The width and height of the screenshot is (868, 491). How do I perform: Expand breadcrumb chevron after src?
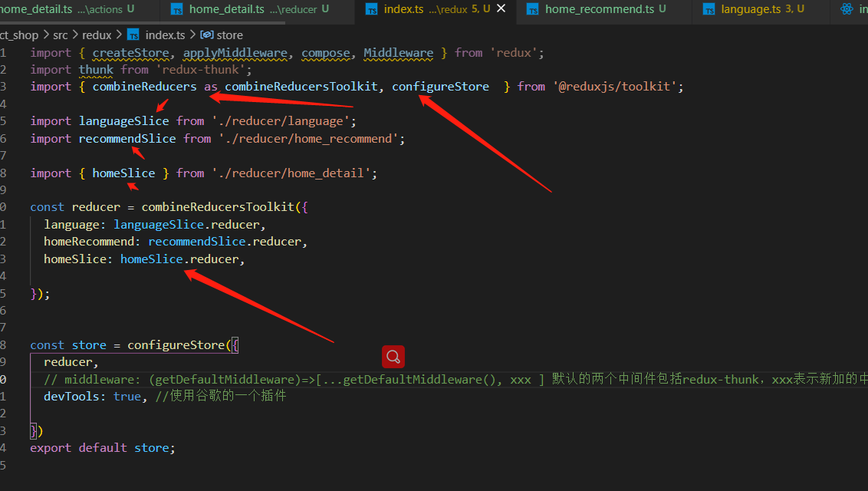[75, 35]
